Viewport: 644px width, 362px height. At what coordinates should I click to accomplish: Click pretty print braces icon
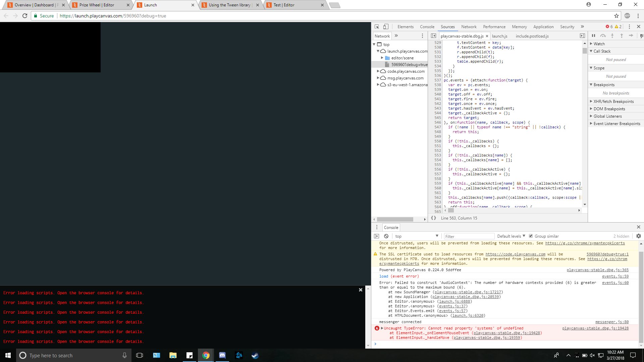pos(433,218)
